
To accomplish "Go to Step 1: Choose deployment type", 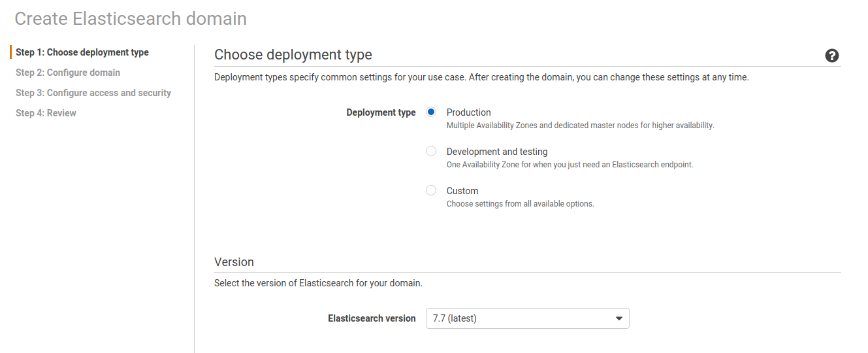I will 82,52.
